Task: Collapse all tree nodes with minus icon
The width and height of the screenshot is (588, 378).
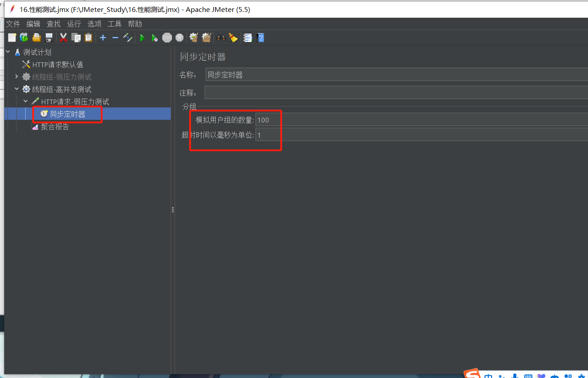Action: pos(115,38)
